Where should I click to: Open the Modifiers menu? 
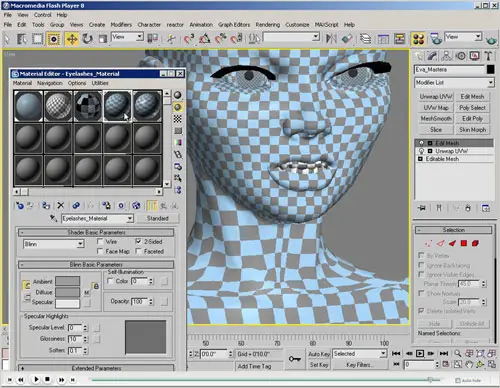pyautogui.click(x=121, y=25)
